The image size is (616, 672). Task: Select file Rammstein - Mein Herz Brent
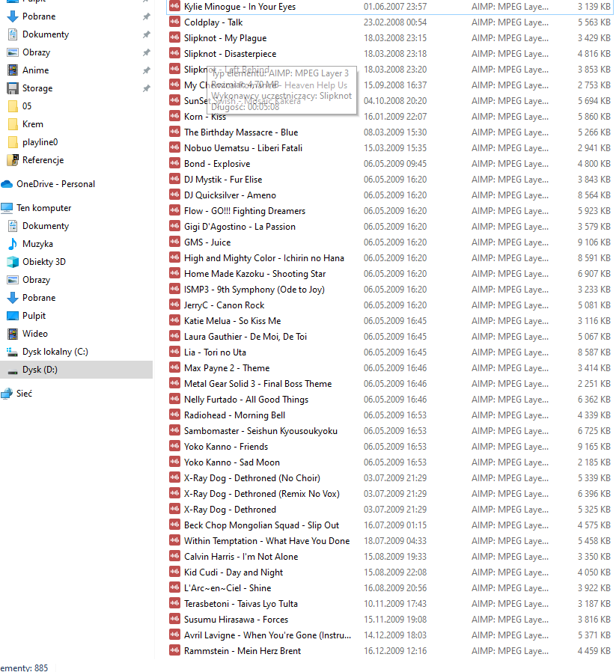click(x=242, y=651)
